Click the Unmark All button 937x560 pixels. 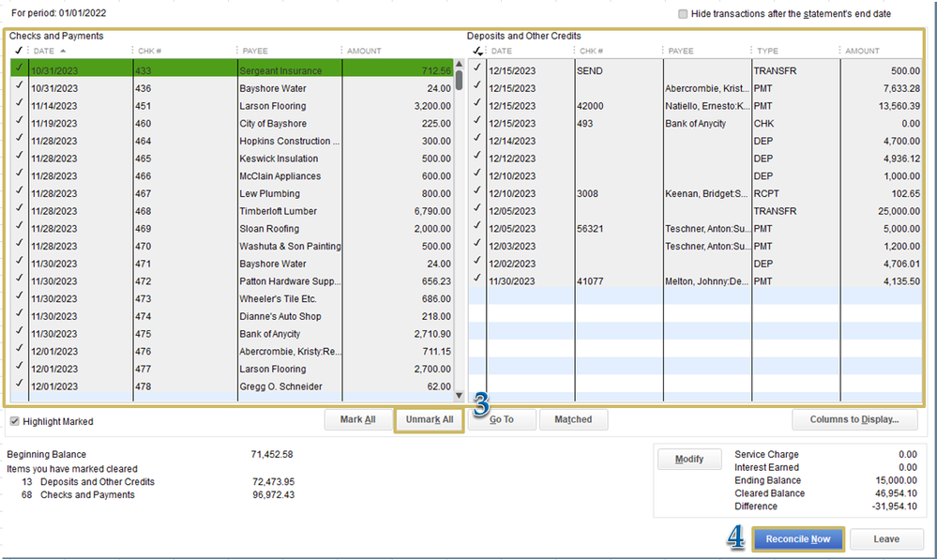click(429, 419)
